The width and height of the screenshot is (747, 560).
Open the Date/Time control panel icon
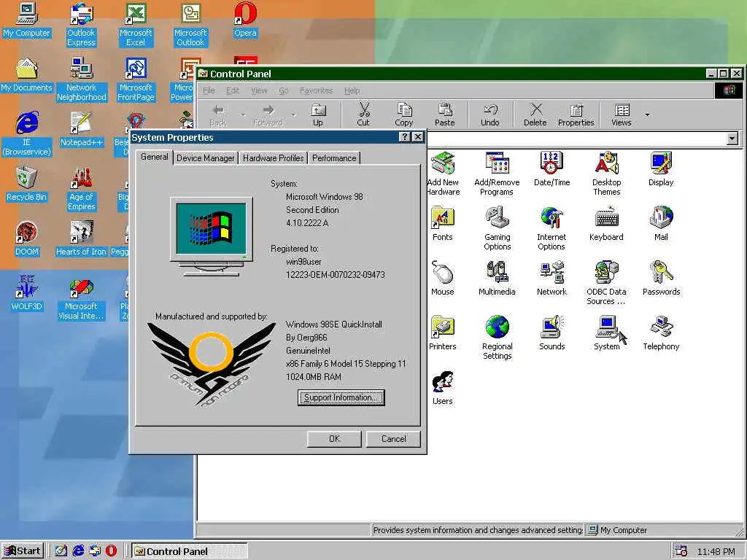point(551,169)
